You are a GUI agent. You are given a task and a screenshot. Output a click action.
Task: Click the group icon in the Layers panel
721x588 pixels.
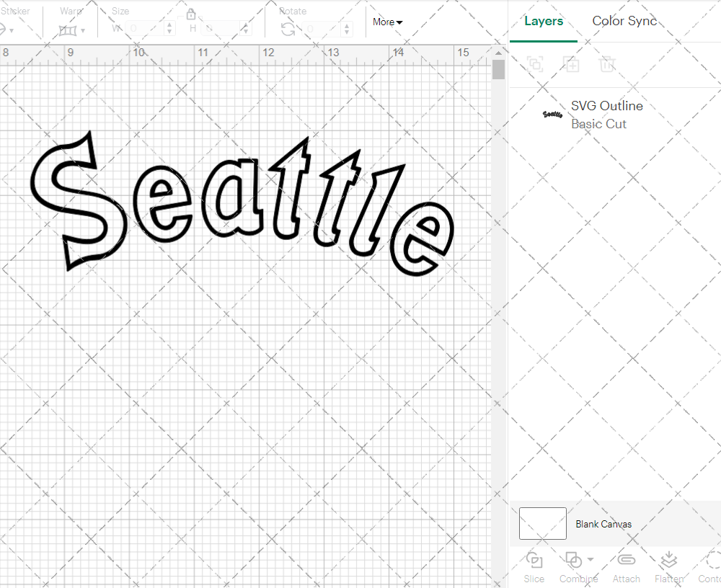coord(535,64)
